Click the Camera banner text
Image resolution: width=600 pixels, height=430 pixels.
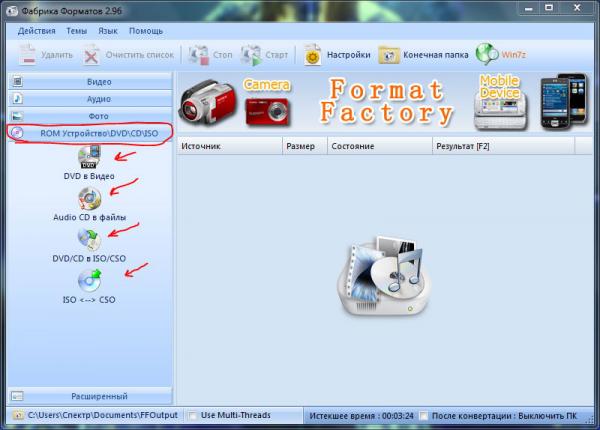pyautogui.click(x=267, y=85)
